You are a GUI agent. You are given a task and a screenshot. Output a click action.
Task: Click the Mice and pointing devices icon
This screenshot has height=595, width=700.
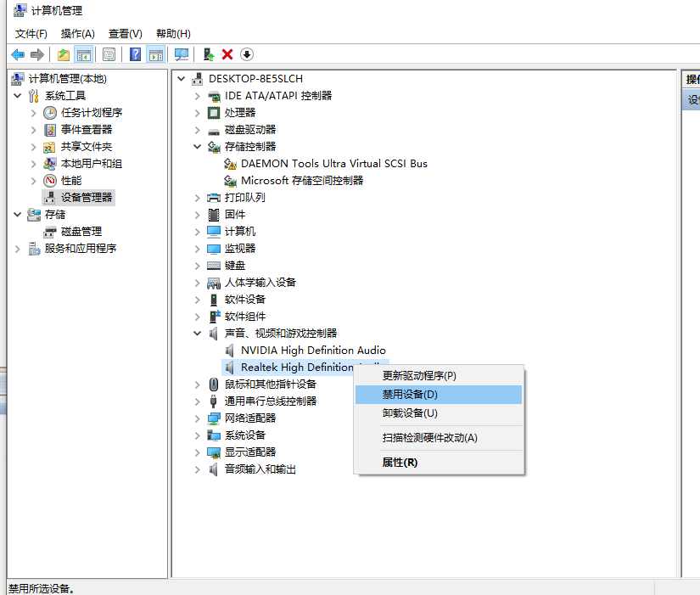click(214, 385)
